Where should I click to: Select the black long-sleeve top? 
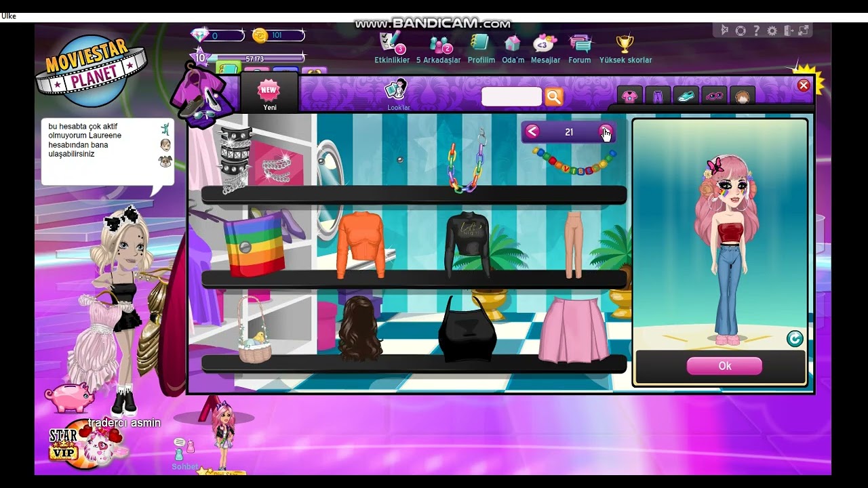click(x=467, y=244)
